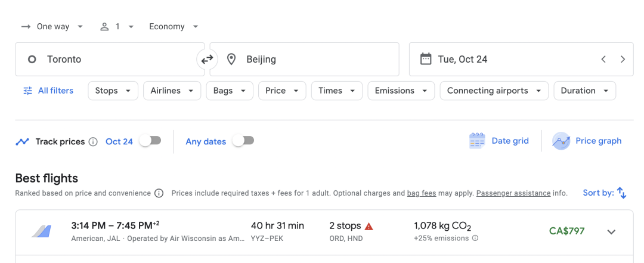Click the sort order arrows icon
644x263 pixels.
[621, 193]
